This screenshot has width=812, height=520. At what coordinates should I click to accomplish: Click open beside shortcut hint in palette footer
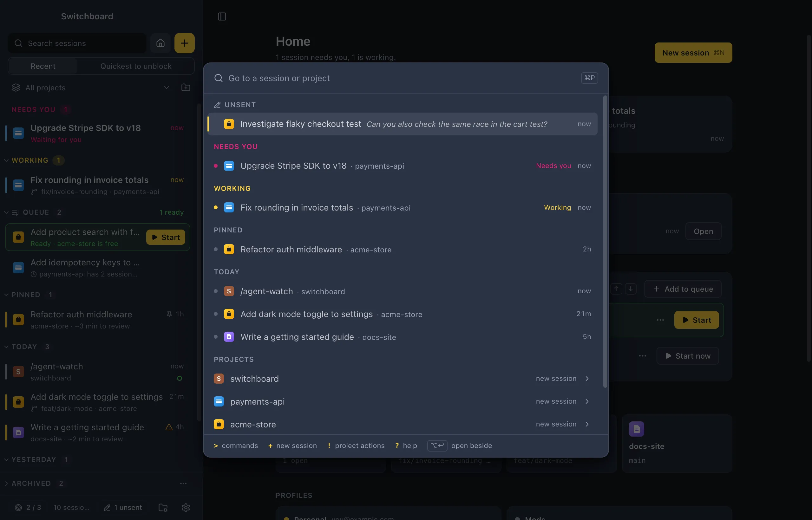click(460, 445)
